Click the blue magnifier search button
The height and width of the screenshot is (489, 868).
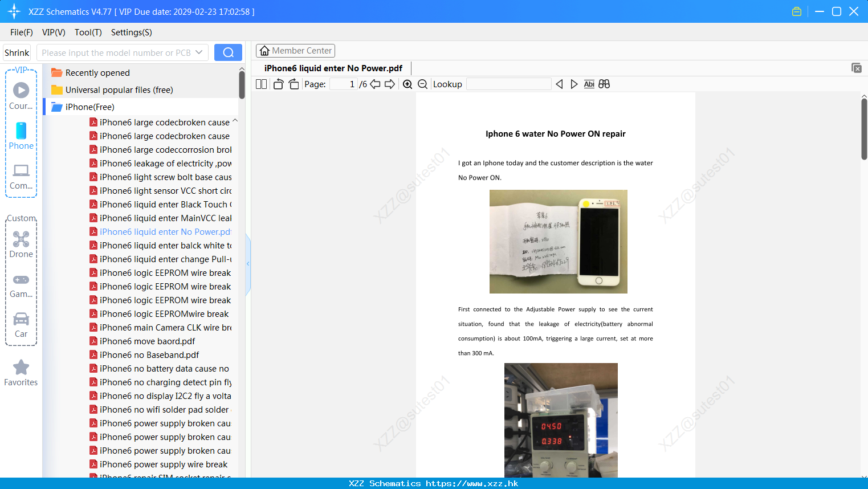[x=228, y=52]
